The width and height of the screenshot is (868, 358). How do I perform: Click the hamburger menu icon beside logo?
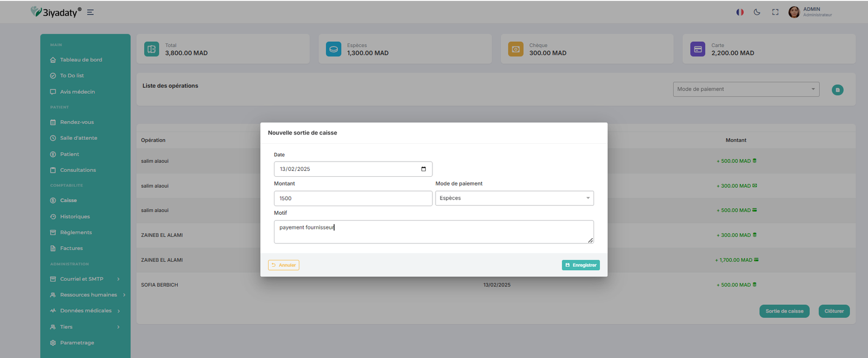tap(90, 12)
